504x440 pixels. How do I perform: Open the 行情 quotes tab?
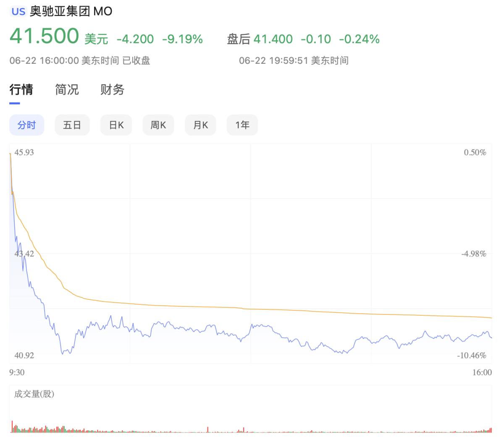(x=21, y=90)
